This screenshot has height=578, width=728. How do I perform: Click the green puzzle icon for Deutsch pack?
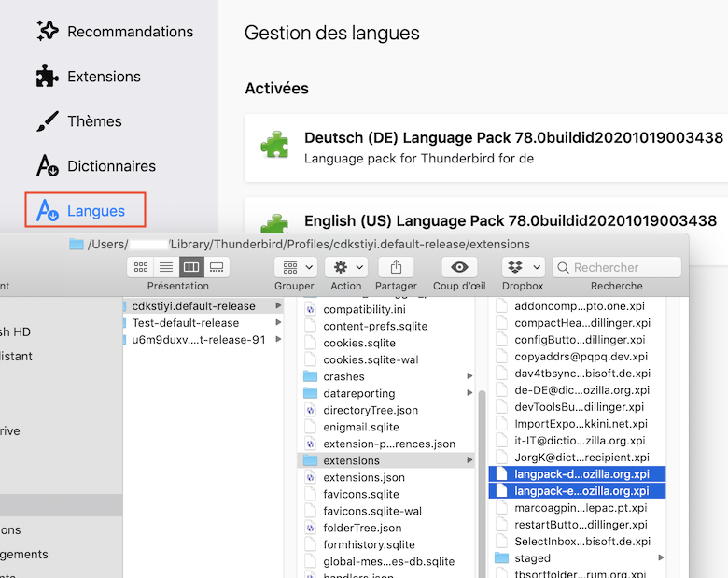[274, 145]
